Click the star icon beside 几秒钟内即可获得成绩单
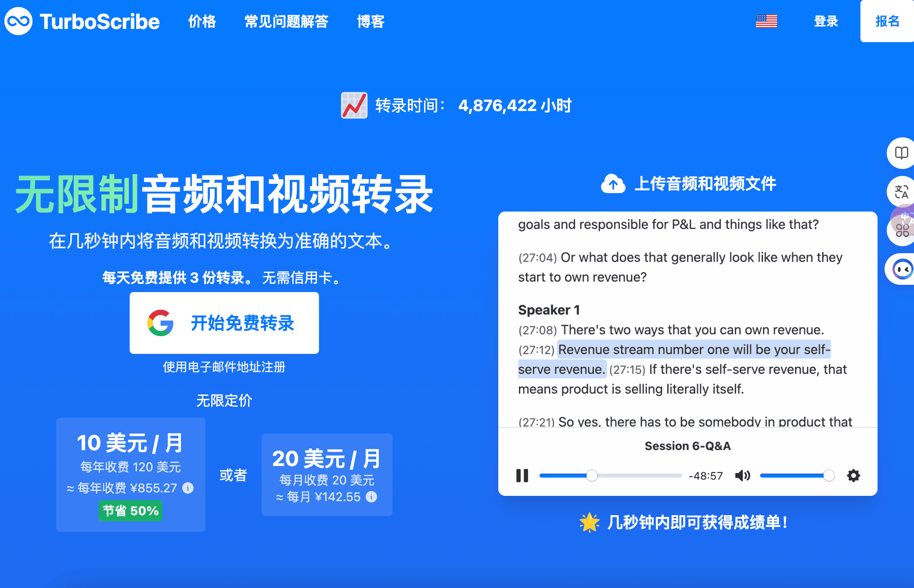 pos(589,522)
